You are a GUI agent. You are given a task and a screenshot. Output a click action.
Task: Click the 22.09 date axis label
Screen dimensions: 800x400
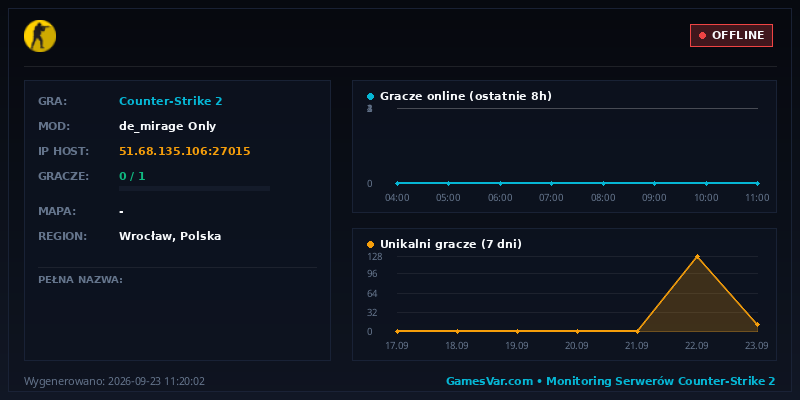click(696, 345)
